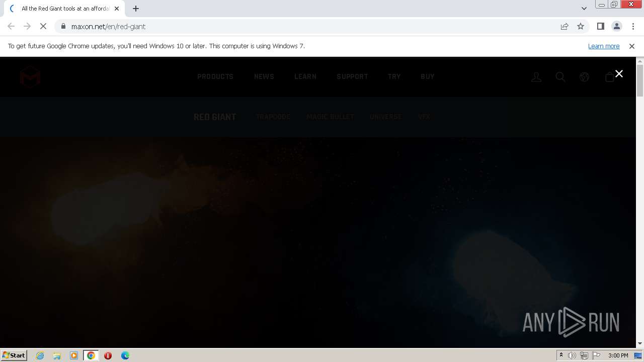Open the media player taskbar icon
This screenshot has width=644, height=362.
click(74, 355)
